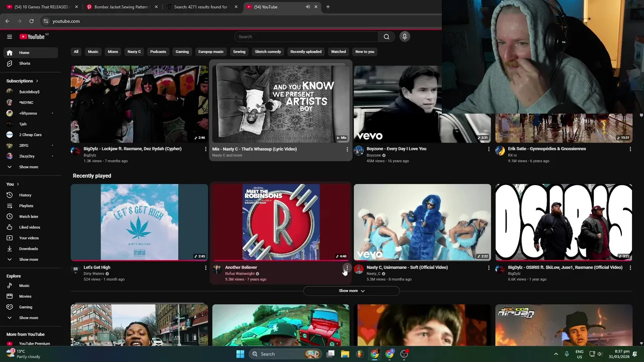The image size is (644, 362).
Task: Open the You heading chevron
Action: pyautogui.click(x=18, y=185)
